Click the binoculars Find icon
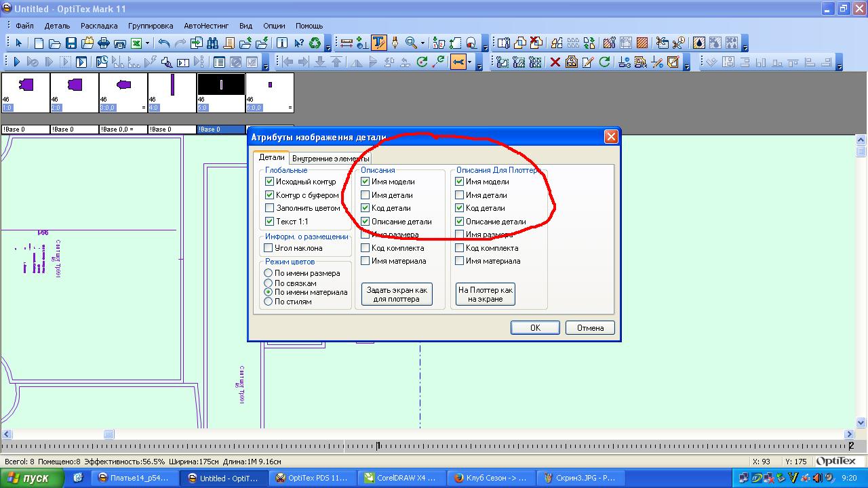Screen dimensions: 868x488 (x=213, y=43)
